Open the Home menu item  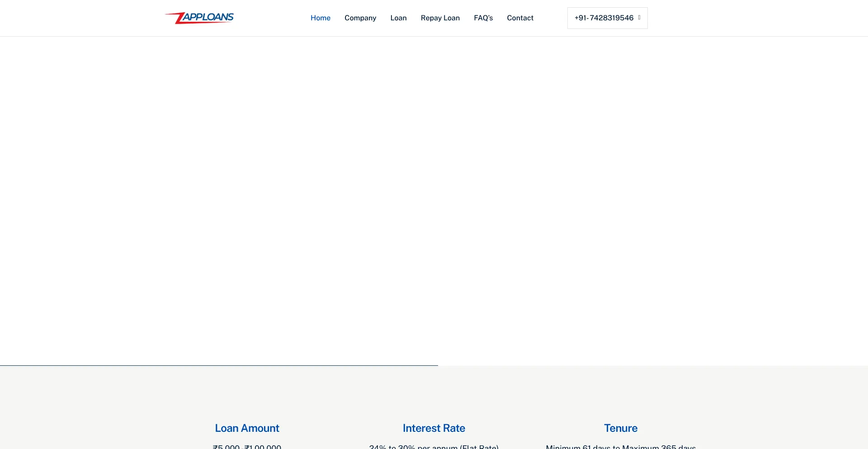[321, 18]
